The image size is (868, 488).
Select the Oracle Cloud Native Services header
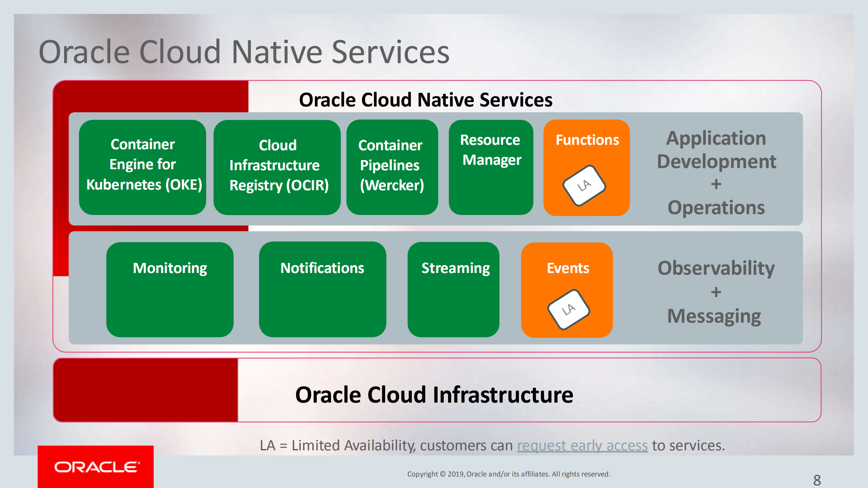tap(426, 100)
